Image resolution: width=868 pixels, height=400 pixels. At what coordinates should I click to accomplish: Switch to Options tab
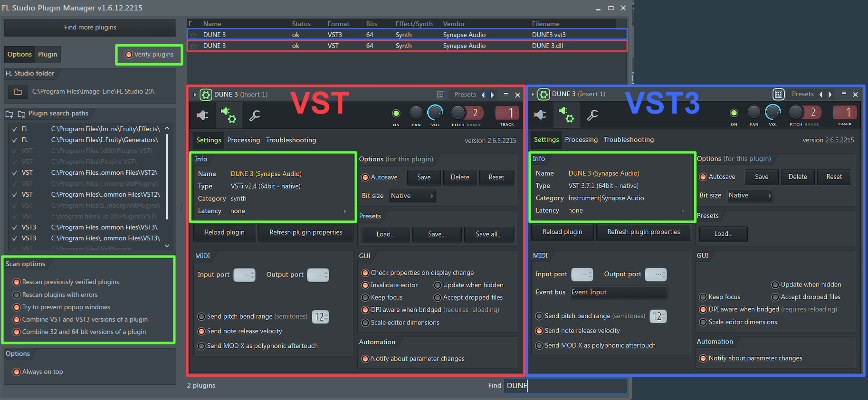click(x=19, y=55)
